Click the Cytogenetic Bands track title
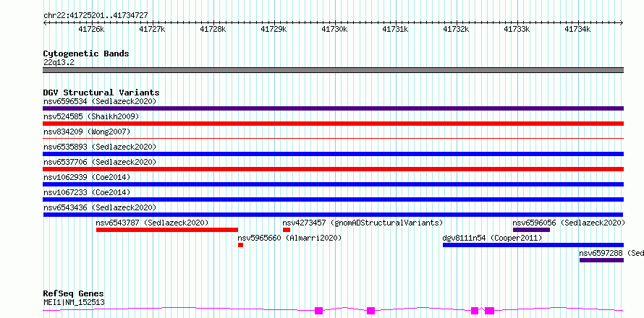Image resolution: width=644 pixels, height=318 pixels. (x=86, y=53)
